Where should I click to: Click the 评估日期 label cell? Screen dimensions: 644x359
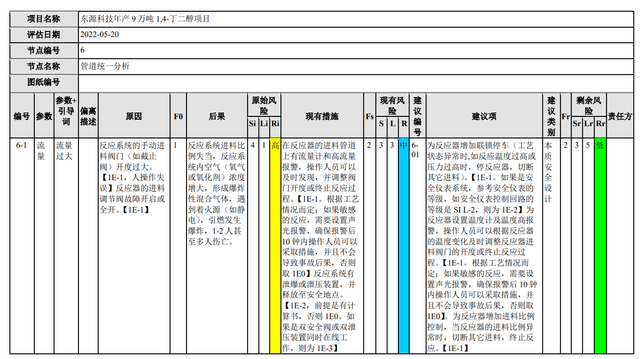[44, 35]
